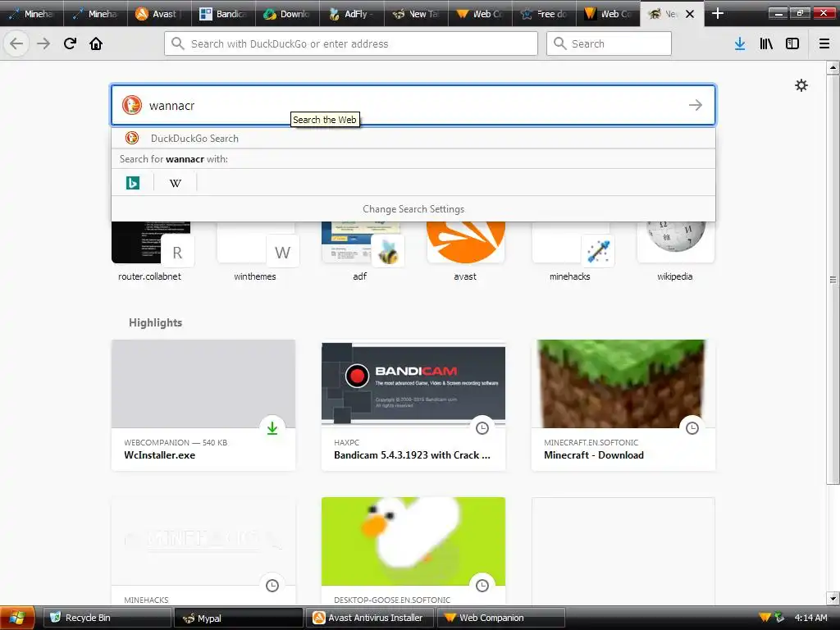Open the Windows Start button
840x630 pixels.
[17, 618]
